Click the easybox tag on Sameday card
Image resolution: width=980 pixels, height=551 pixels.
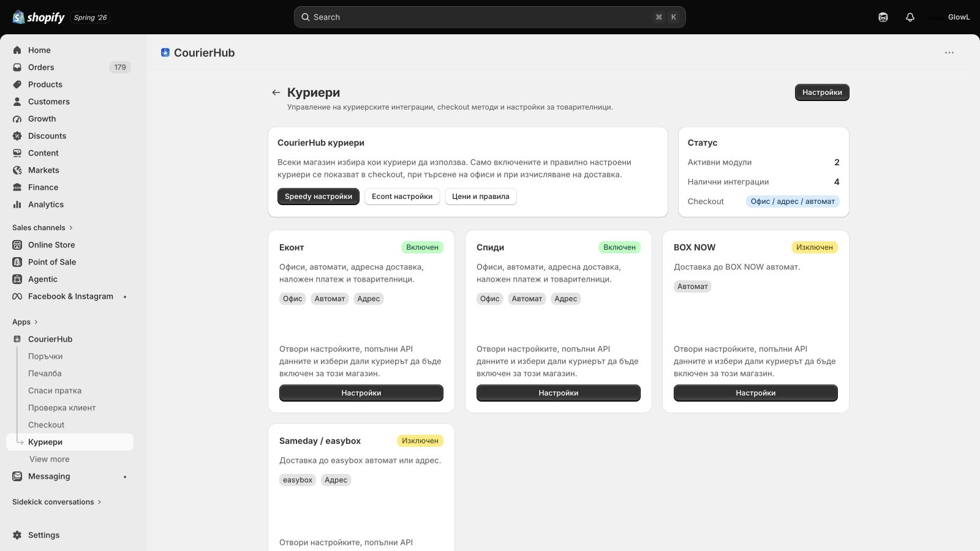tap(298, 480)
